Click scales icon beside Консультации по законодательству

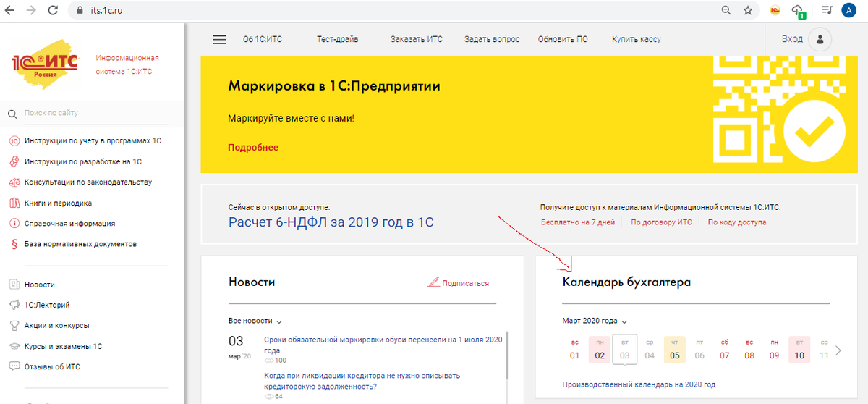point(14,182)
